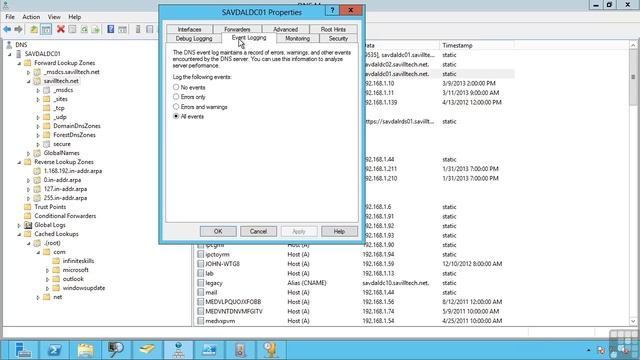Viewport: 640px width, 360px height.
Task: Click the green Refresh toolbar icon
Action: click(84, 29)
